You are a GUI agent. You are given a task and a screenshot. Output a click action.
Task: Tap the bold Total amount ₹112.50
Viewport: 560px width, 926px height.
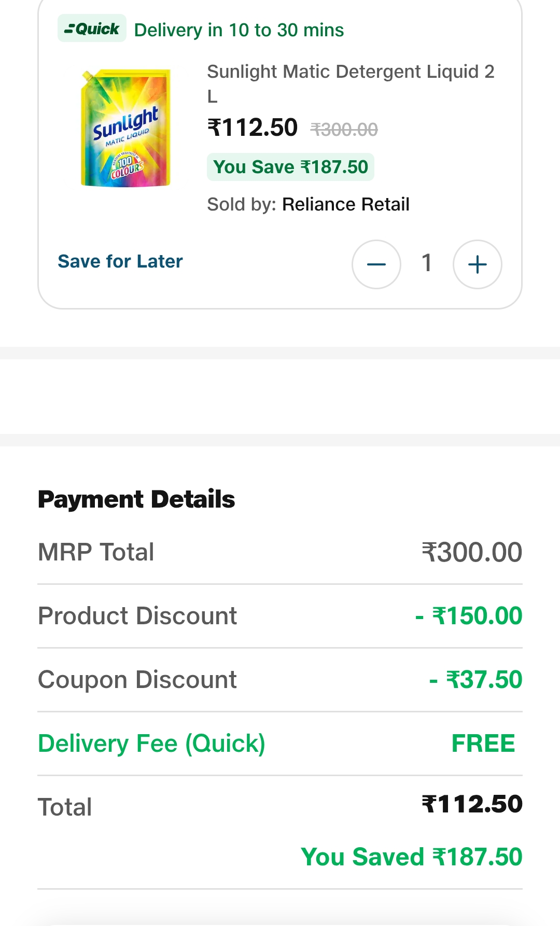(472, 804)
